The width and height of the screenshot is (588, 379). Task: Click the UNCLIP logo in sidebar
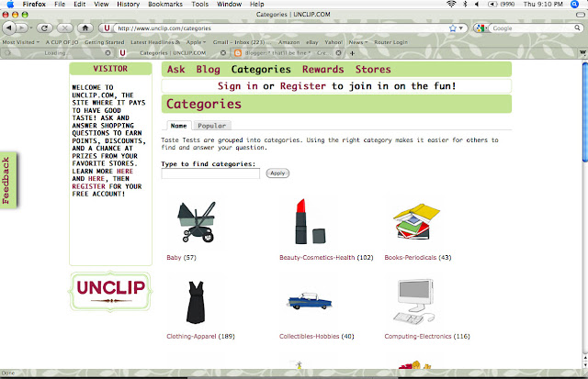[110, 291]
